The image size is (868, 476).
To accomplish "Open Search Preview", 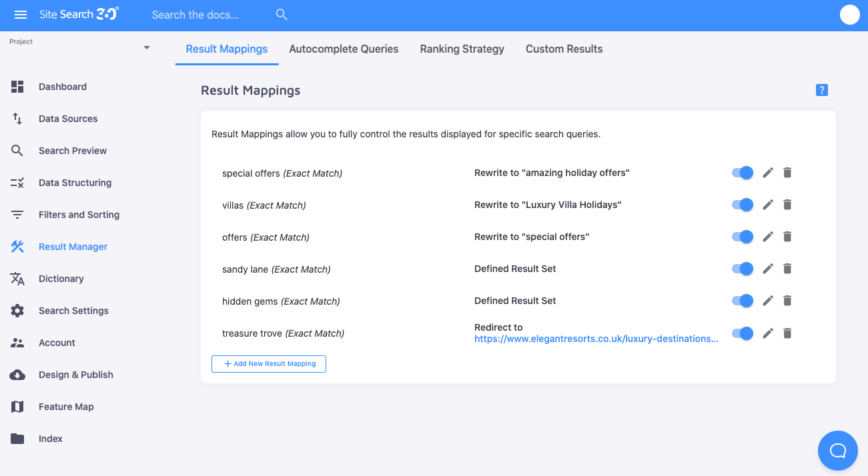I will [x=73, y=151].
